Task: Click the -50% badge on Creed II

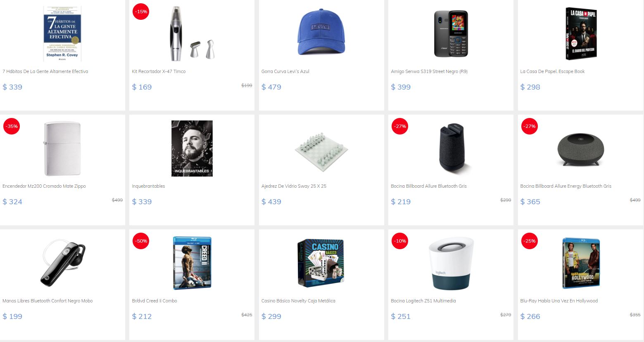Action: click(141, 241)
